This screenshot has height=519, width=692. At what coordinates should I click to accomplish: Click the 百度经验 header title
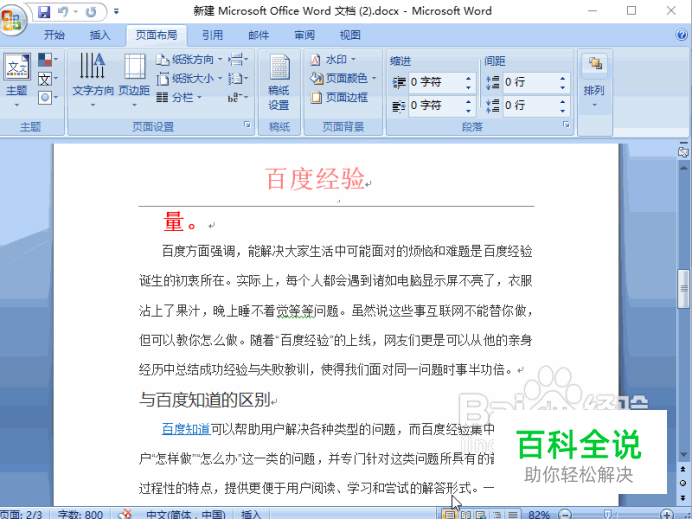point(315,179)
